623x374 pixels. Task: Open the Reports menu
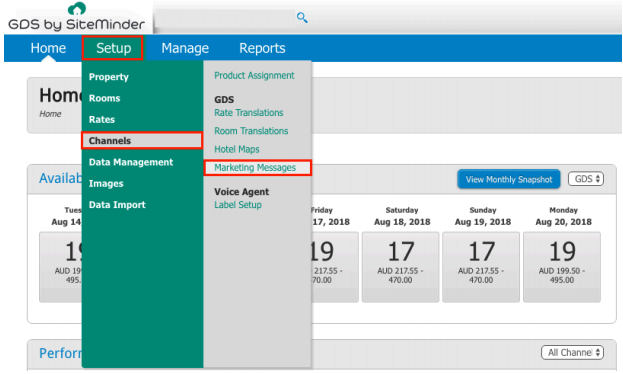click(262, 48)
